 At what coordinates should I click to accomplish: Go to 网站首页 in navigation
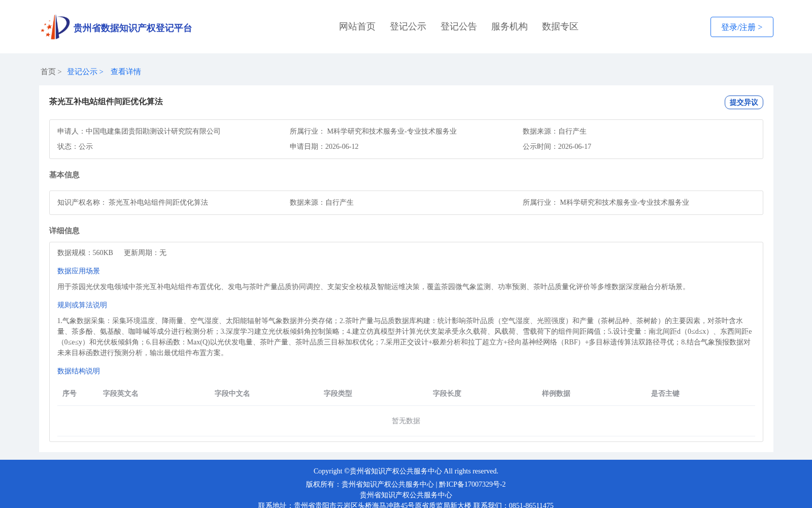pos(357,26)
